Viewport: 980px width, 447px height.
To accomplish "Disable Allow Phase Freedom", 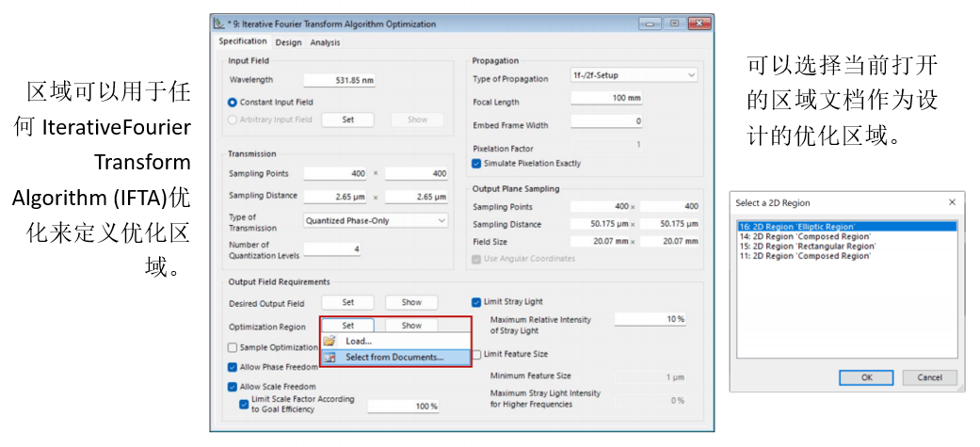I will pos(233,367).
